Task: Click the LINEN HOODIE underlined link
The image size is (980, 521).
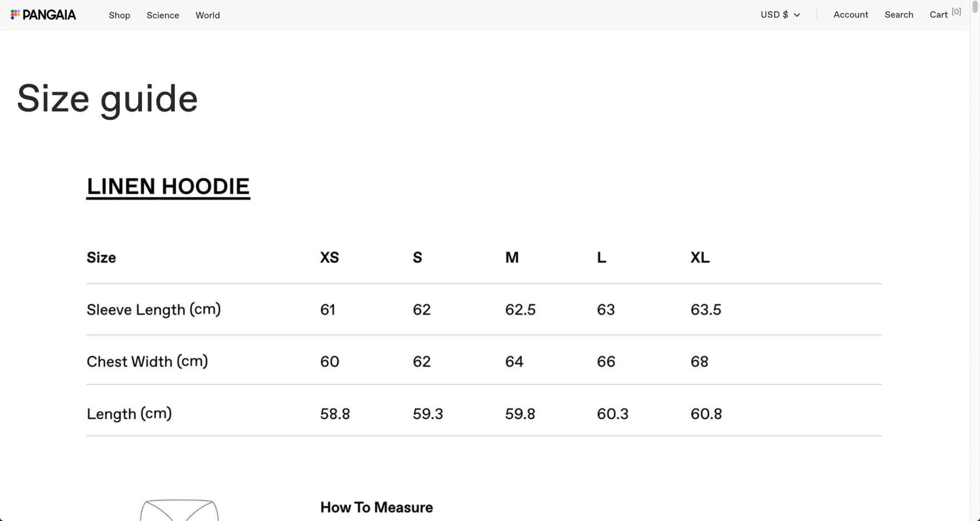Action: (168, 187)
